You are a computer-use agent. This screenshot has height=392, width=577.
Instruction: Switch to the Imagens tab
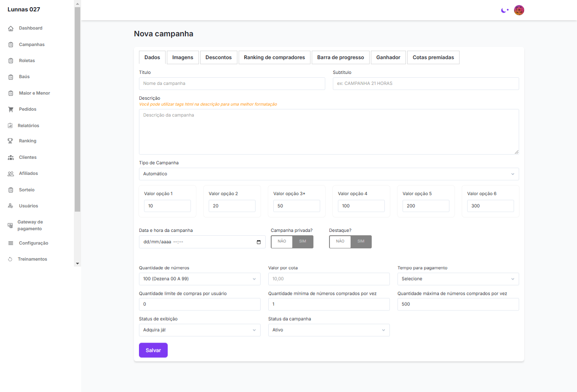coord(182,57)
